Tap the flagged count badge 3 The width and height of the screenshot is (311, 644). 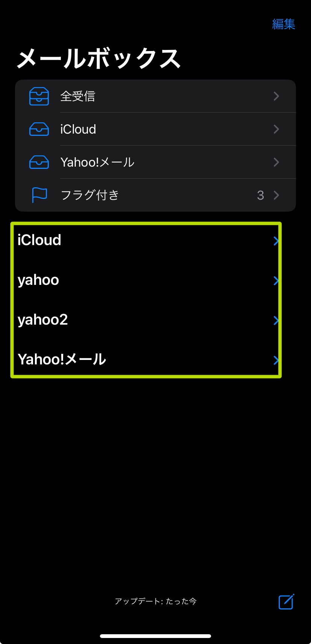(260, 196)
